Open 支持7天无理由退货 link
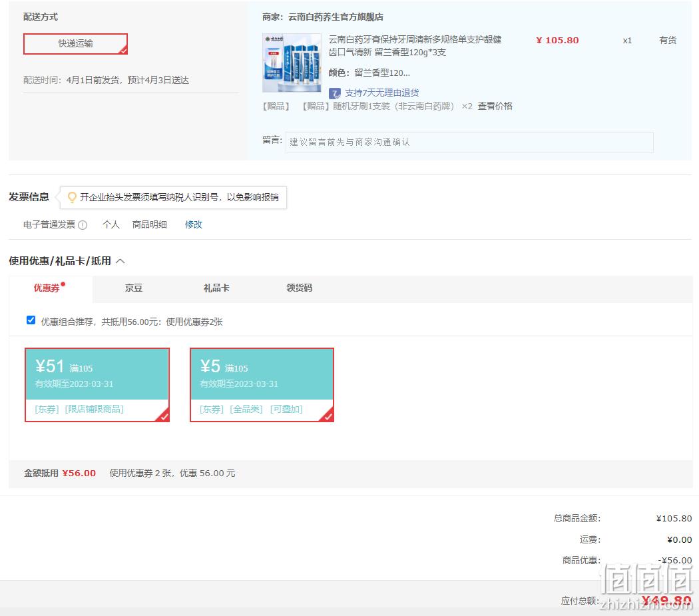 [381, 93]
